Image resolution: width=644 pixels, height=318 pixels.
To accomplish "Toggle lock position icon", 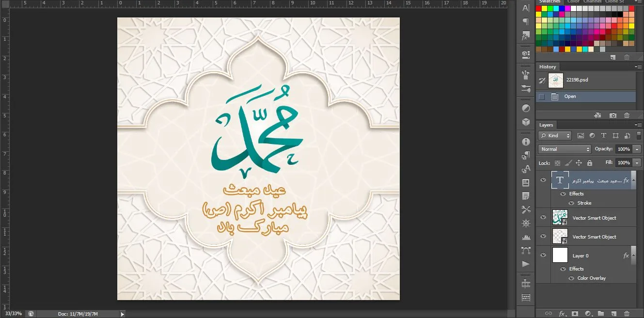I will [579, 163].
